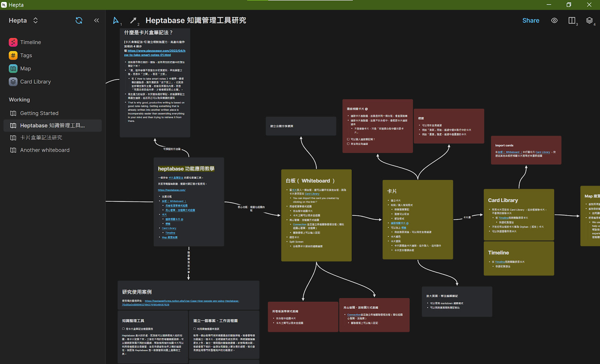Click the sync refresh icon in sidebar
Image resolution: width=600 pixels, height=364 pixels.
coord(79,21)
